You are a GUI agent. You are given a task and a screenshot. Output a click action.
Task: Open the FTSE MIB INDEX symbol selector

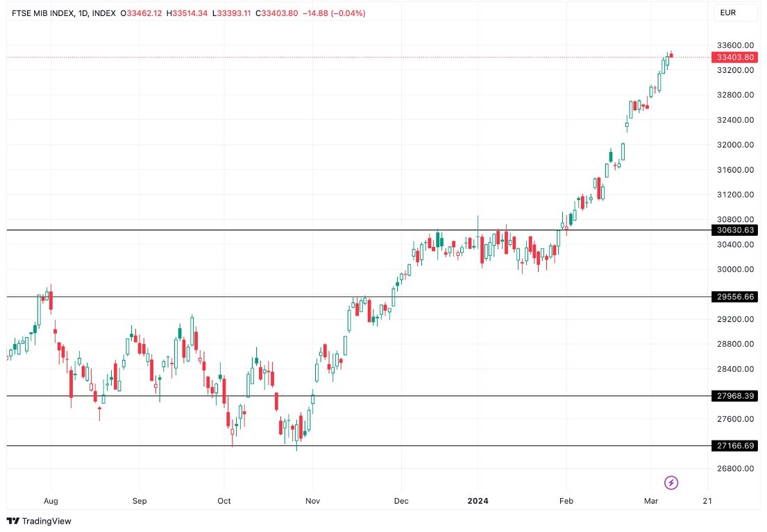click(x=43, y=12)
